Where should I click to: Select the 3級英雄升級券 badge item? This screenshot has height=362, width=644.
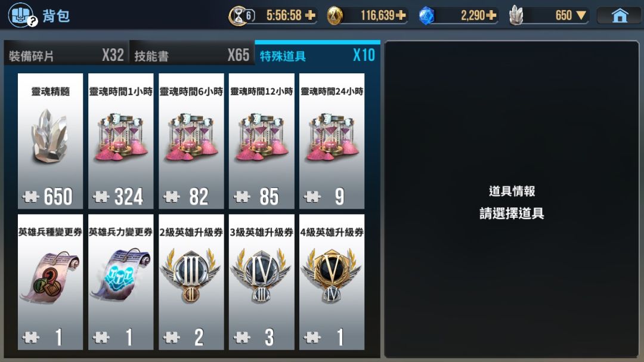[262, 282]
